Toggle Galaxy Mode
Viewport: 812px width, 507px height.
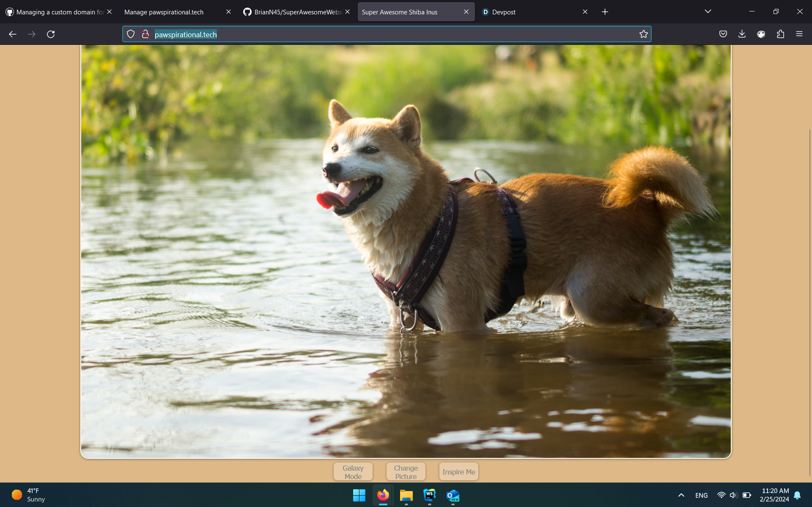click(353, 472)
